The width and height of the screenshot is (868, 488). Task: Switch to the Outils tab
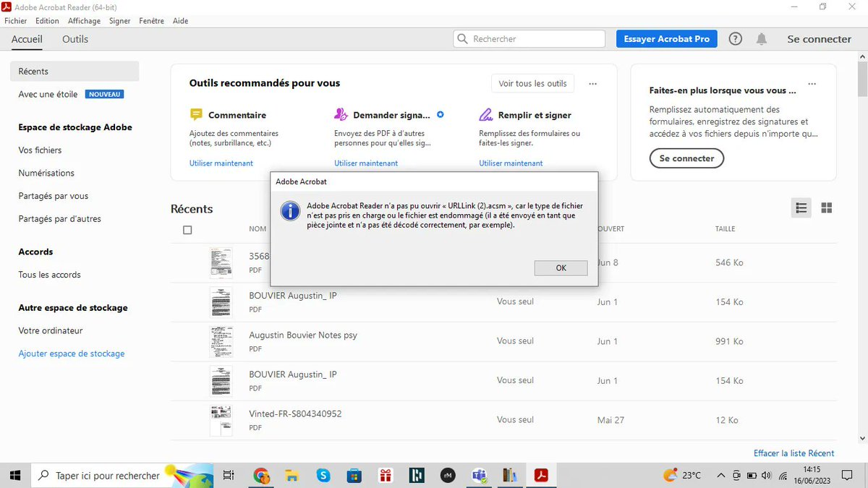coord(75,39)
